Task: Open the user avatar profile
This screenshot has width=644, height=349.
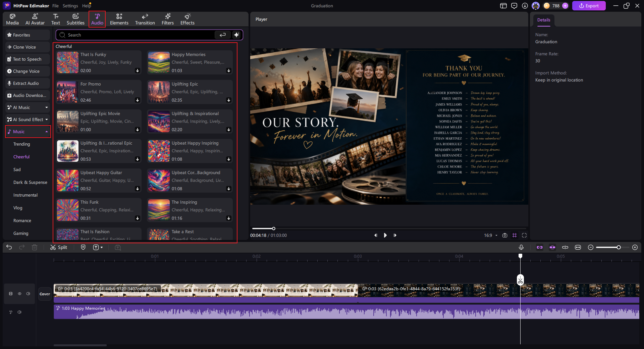Action: [536, 6]
